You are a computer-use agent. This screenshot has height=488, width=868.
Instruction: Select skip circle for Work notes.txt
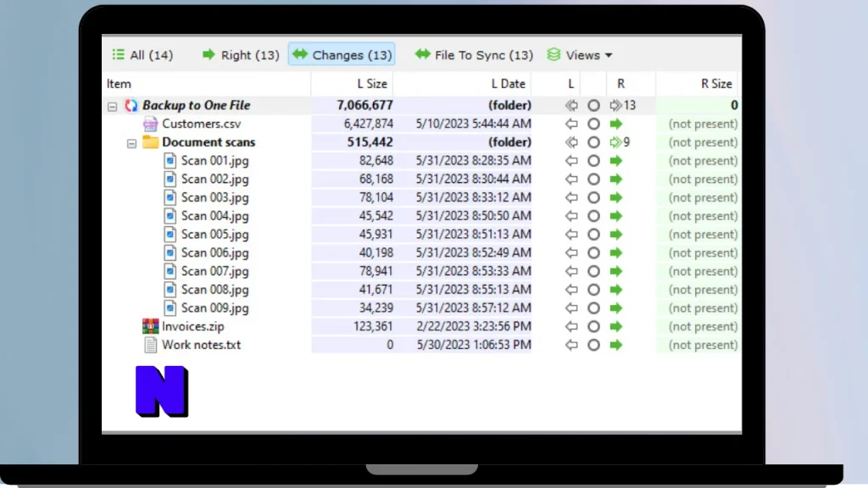point(593,345)
